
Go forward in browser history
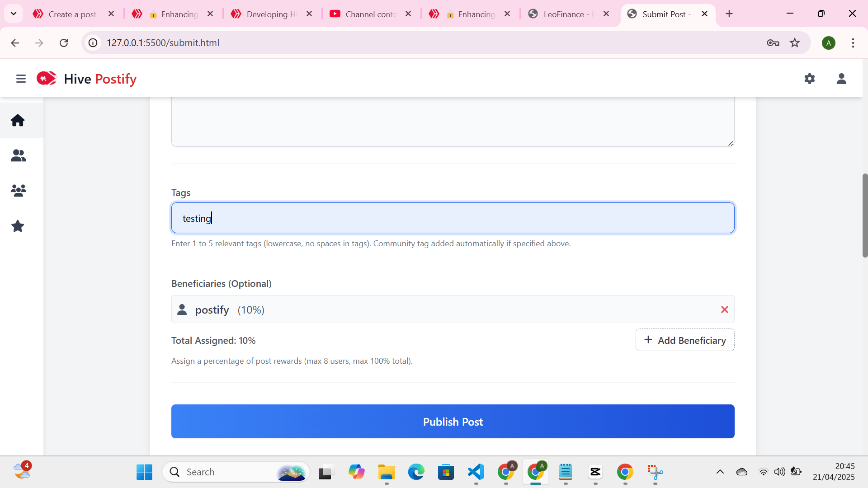tap(39, 43)
